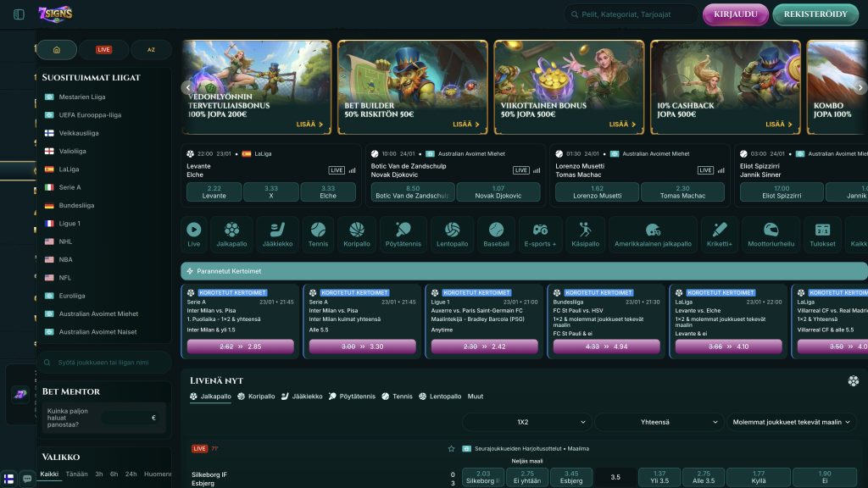868x488 pixels.
Task: Open Molemmat joukkueet tekevät maalin dropdown
Action: pos(791,422)
